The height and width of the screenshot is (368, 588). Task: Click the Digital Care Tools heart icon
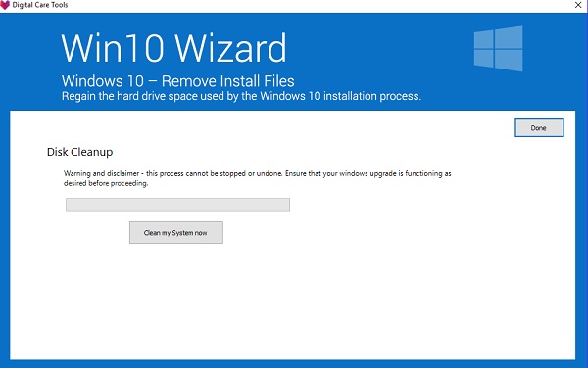click(5, 5)
